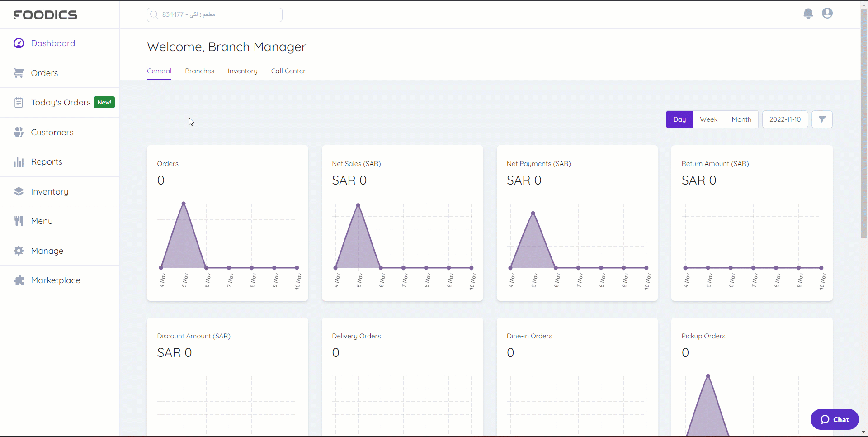Click the Reports bar chart icon

pyautogui.click(x=19, y=162)
